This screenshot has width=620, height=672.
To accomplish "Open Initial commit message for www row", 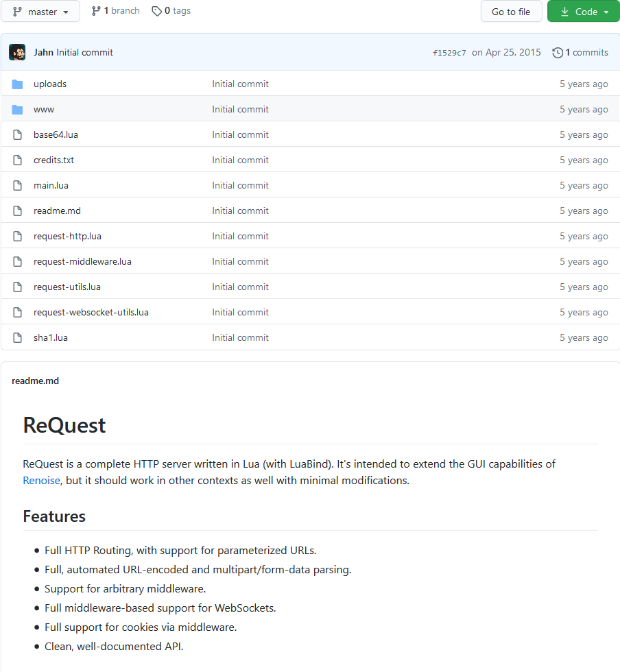I will pos(241,109).
